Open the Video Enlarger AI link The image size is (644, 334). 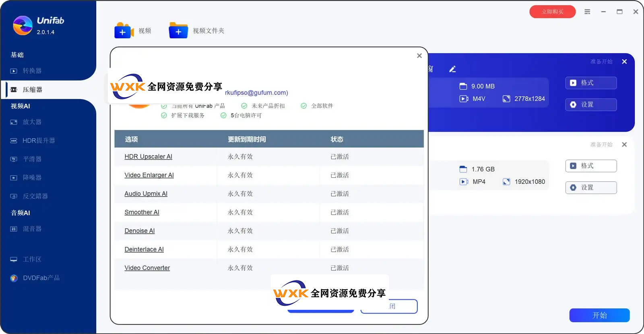pyautogui.click(x=149, y=175)
